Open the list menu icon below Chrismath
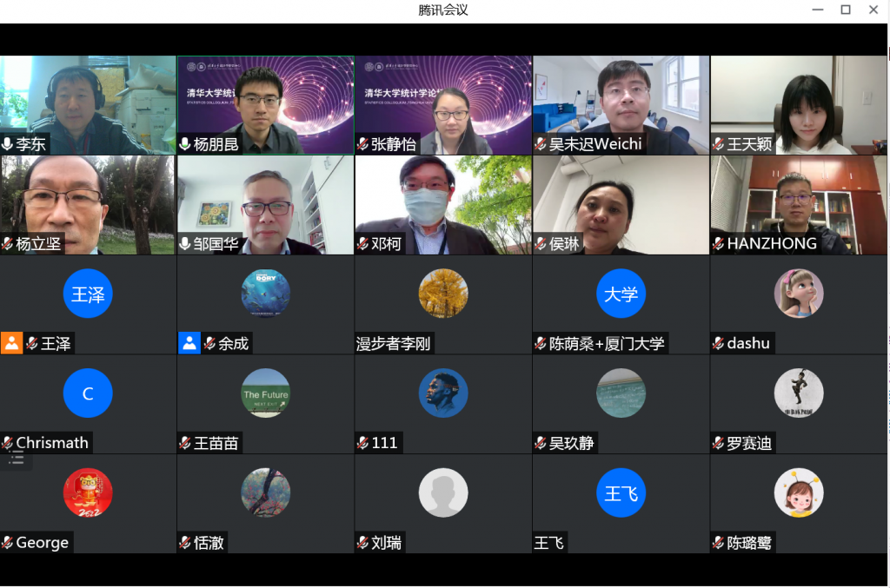 17,459
